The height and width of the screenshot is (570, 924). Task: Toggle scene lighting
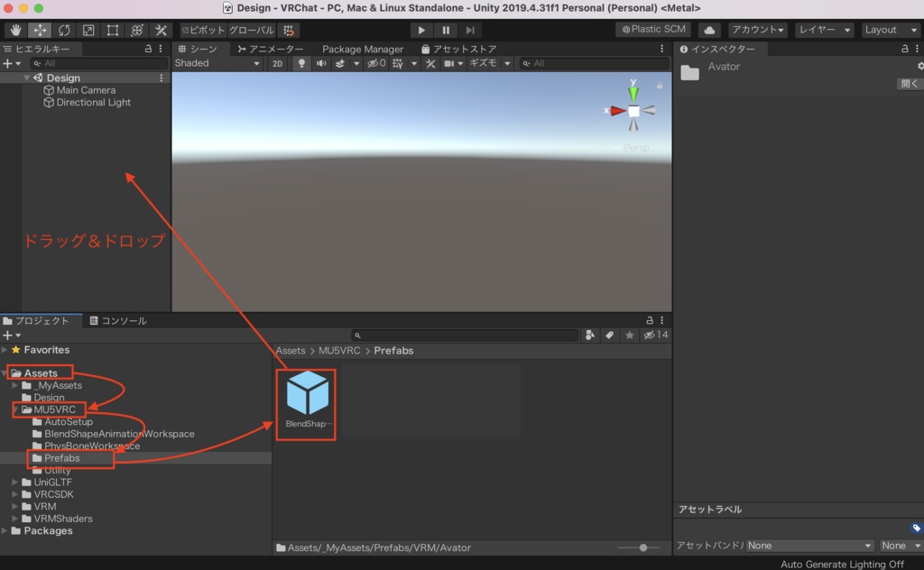301,64
